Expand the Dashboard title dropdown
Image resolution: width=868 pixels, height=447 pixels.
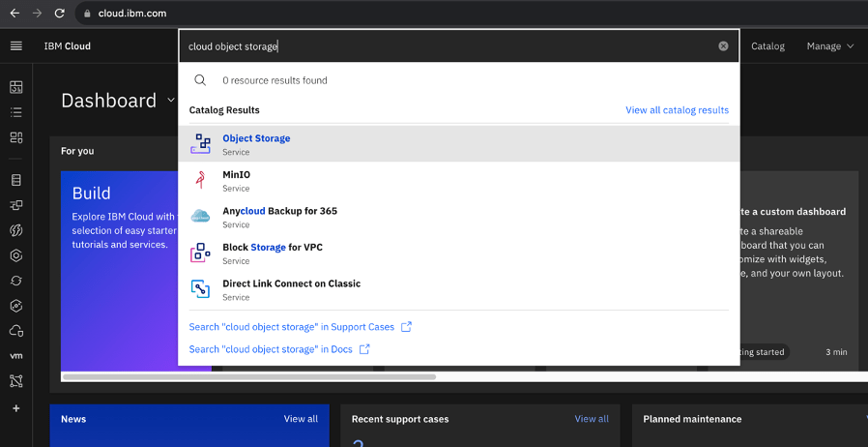[x=171, y=101]
